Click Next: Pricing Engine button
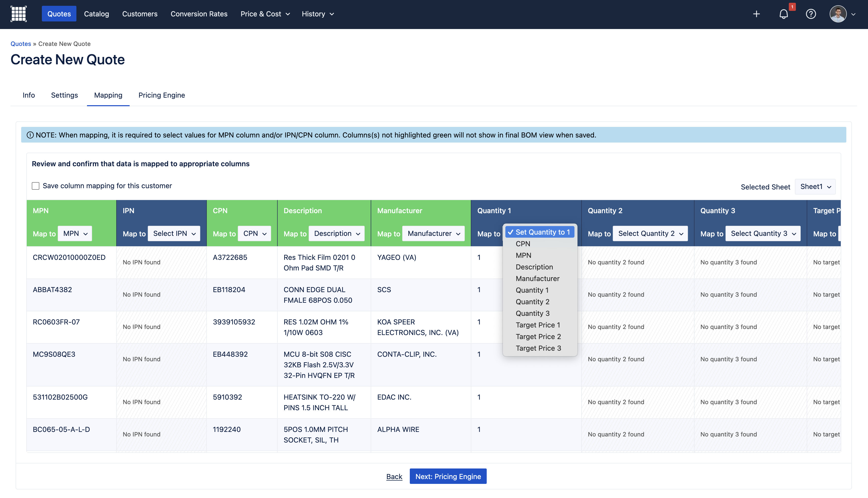868x498 pixels. tap(448, 477)
